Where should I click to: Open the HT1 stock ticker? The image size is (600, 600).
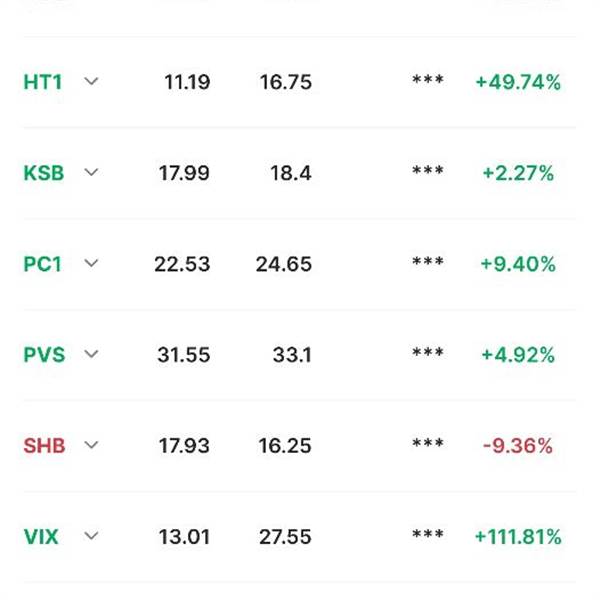[x=42, y=82]
